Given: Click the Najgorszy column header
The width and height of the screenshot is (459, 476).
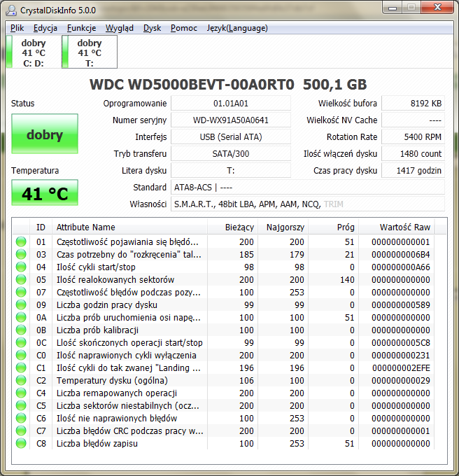Looking at the screenshot, I should coord(283,227).
